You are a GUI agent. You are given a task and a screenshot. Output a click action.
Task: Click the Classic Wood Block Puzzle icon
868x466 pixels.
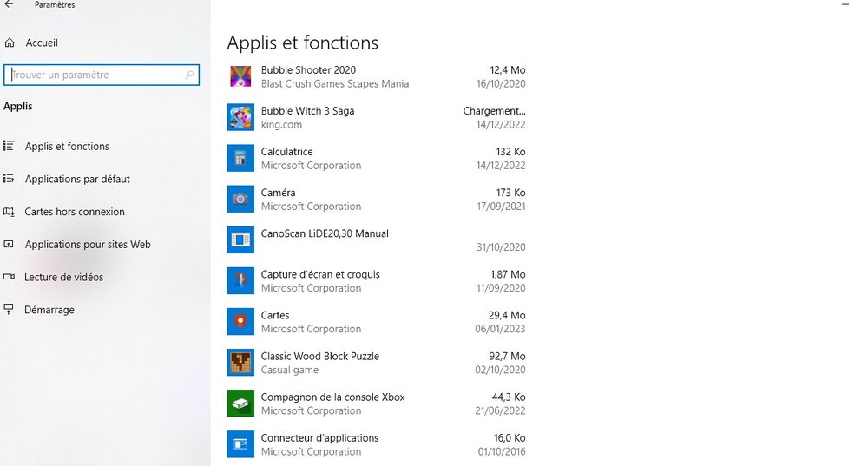click(x=240, y=362)
